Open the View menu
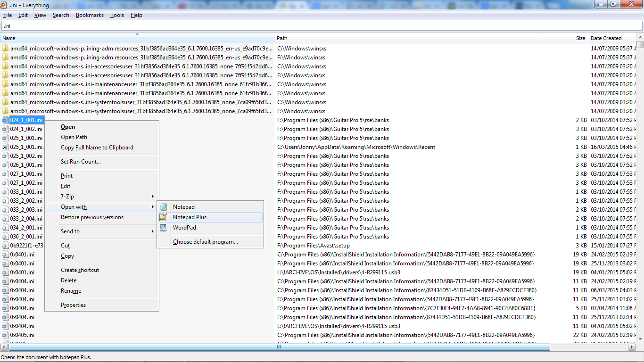The image size is (644, 362). tap(40, 15)
